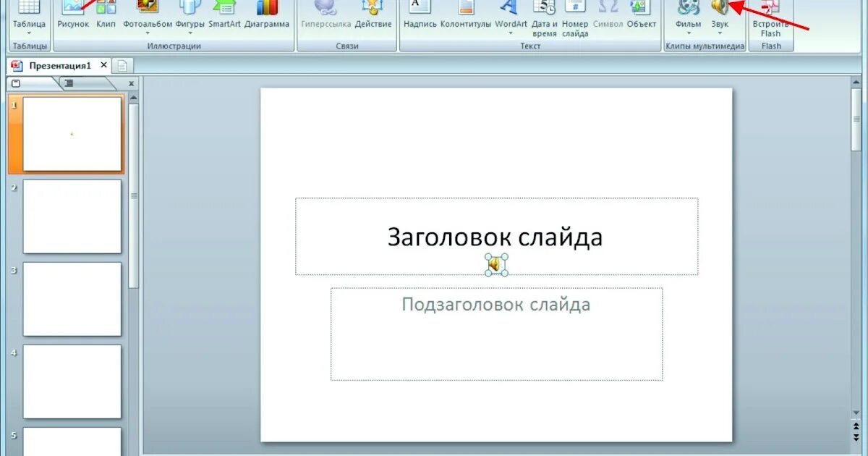868x456 pixels.
Task: Click the Символ symbol button
Action: coord(608,14)
